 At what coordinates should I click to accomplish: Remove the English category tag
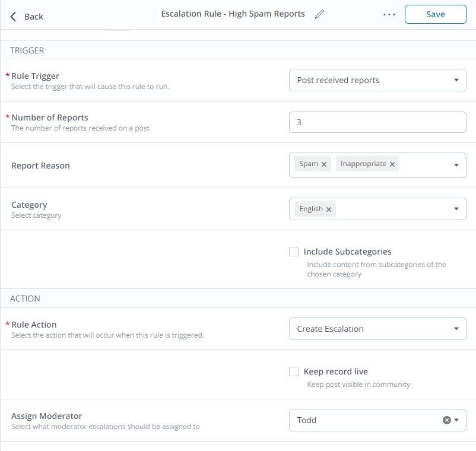tap(329, 208)
